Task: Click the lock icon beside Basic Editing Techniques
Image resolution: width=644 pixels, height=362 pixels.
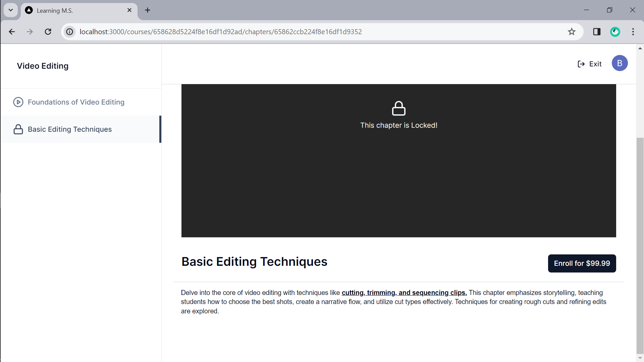Action: (18, 129)
